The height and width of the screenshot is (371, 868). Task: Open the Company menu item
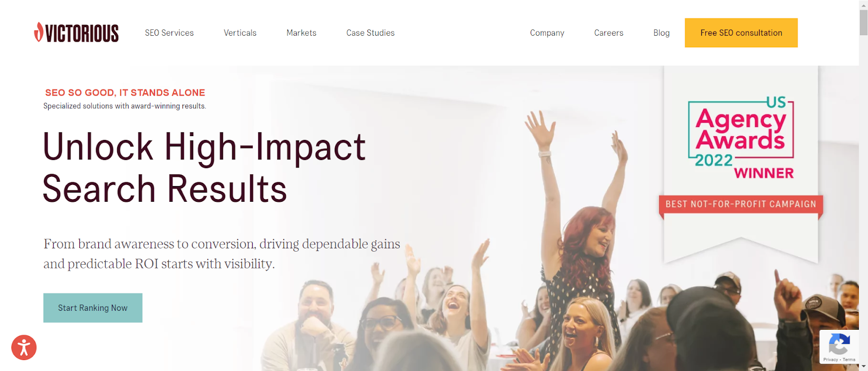click(547, 33)
